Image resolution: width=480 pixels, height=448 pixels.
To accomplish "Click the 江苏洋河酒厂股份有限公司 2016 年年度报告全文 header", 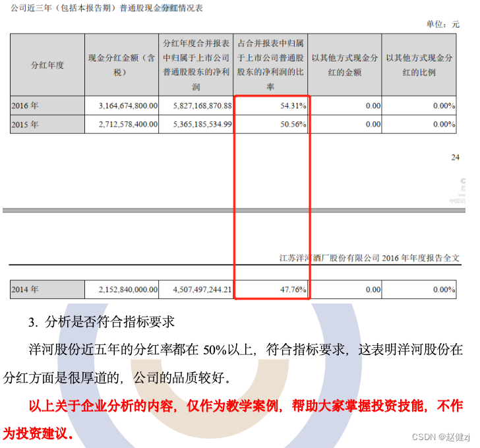I will (369, 258).
